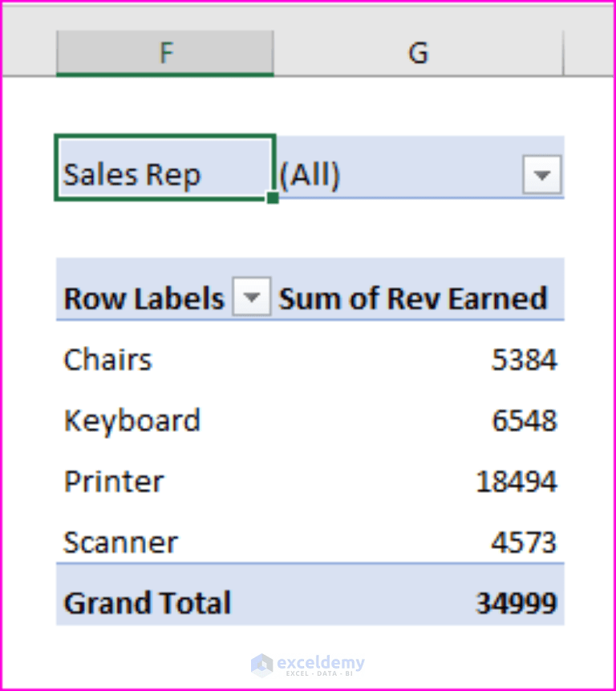616x691 pixels.
Task: Select the Chairs revenue value 5384
Action: click(x=524, y=360)
